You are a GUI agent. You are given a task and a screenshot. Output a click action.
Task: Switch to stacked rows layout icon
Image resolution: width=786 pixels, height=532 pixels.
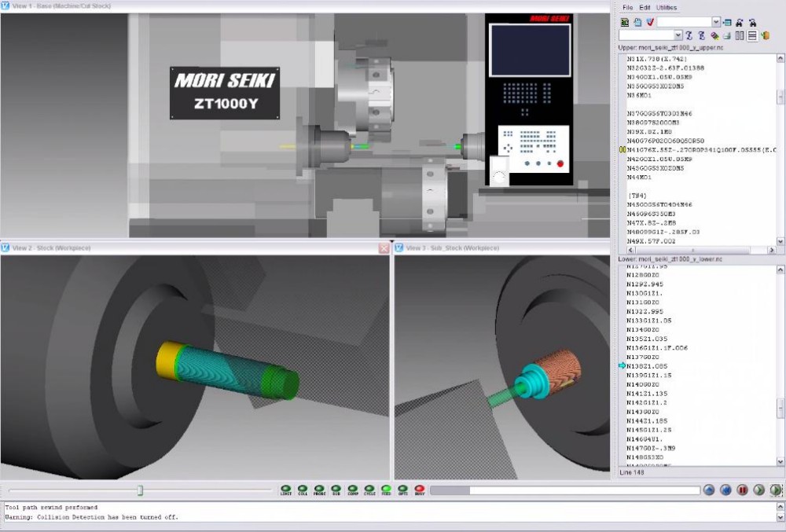tap(752, 35)
